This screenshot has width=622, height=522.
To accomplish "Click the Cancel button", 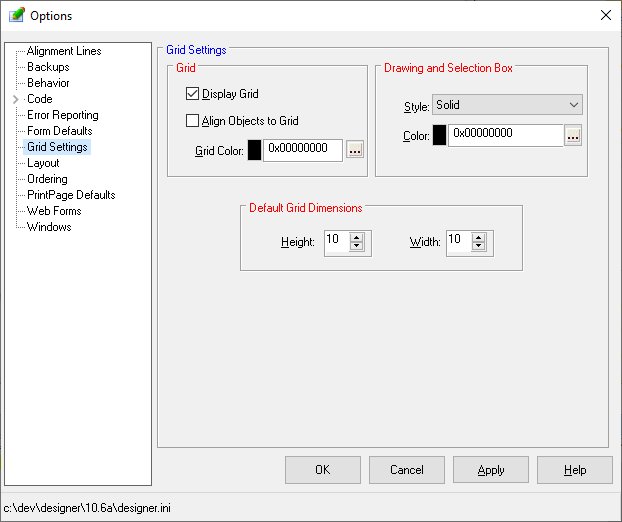I will tap(407, 470).
